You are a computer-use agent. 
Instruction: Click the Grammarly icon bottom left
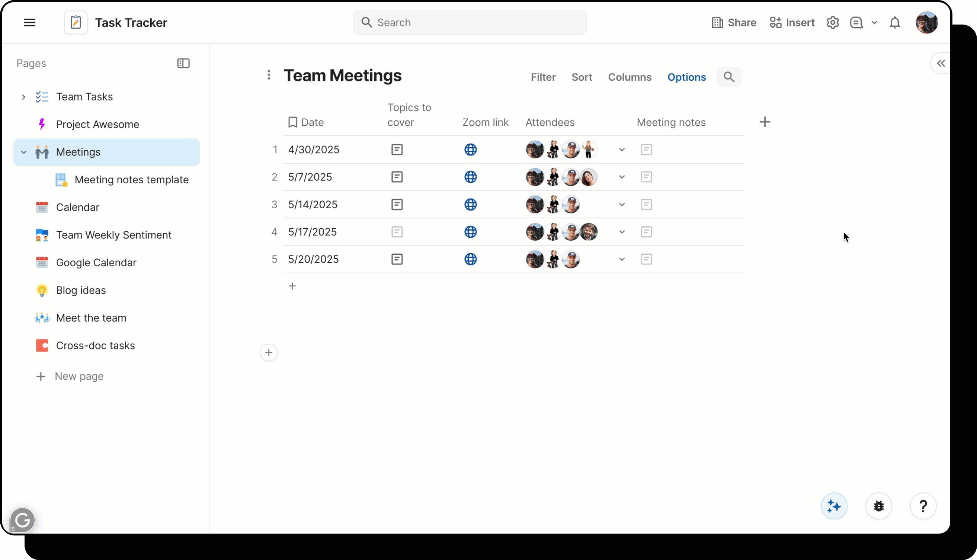coord(22,519)
